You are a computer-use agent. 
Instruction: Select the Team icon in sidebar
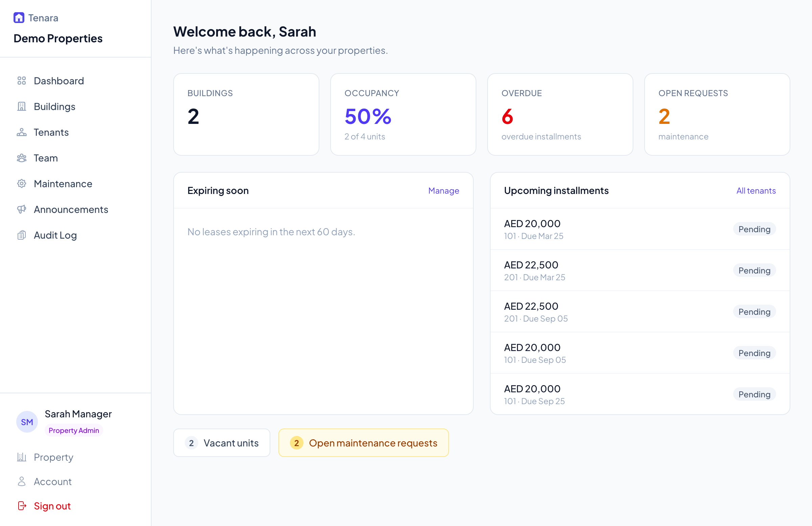click(x=22, y=158)
